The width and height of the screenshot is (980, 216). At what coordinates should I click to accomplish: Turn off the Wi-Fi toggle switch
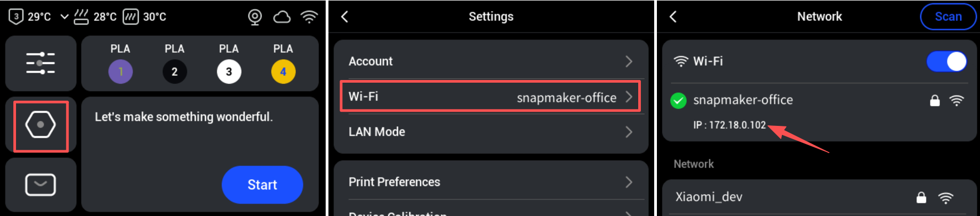coord(946,61)
